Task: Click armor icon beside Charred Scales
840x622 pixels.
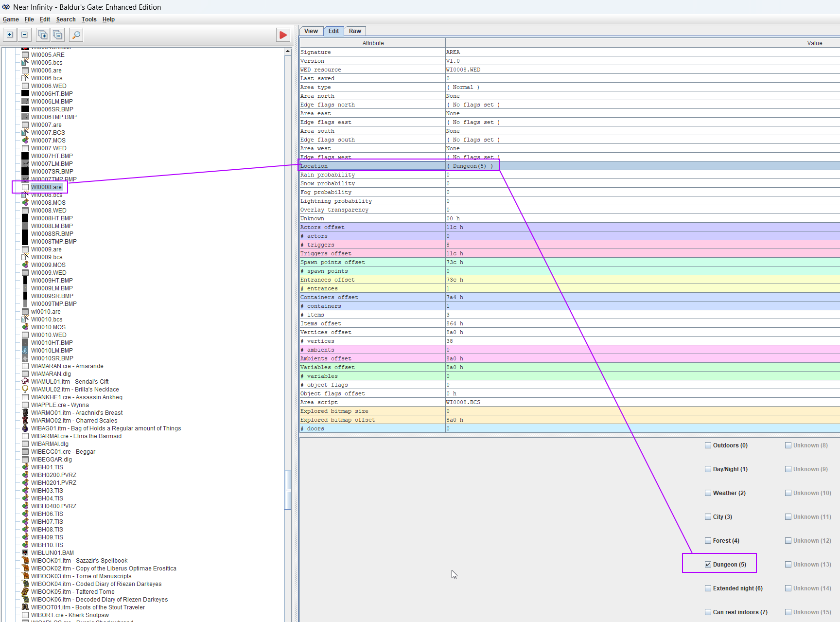Action: [25, 420]
